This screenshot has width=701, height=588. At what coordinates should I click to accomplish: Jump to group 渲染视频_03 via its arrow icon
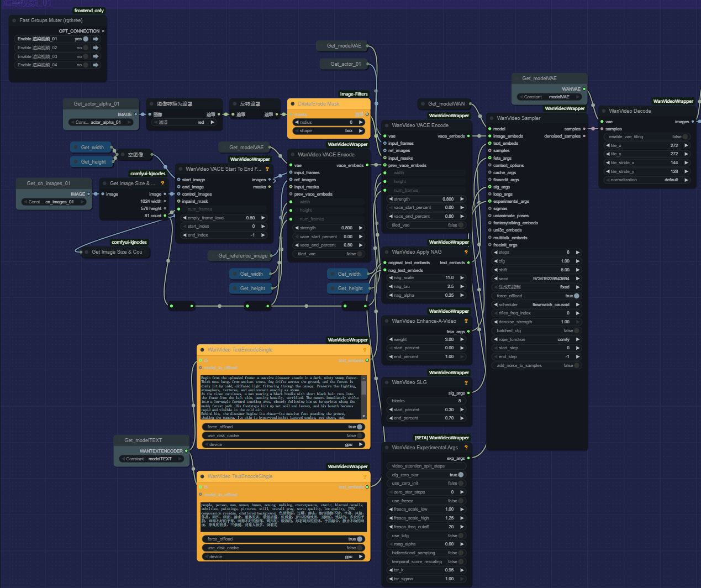coord(96,56)
